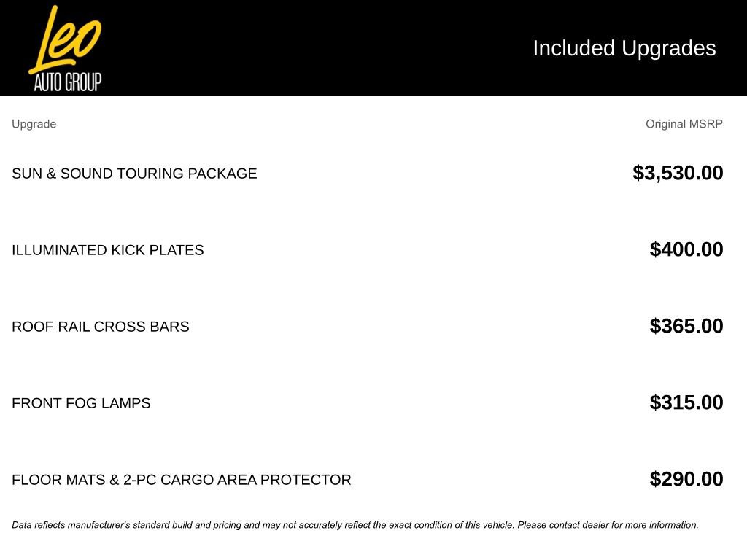Click the $290.00 price
The image size is (747, 560).
click(686, 479)
